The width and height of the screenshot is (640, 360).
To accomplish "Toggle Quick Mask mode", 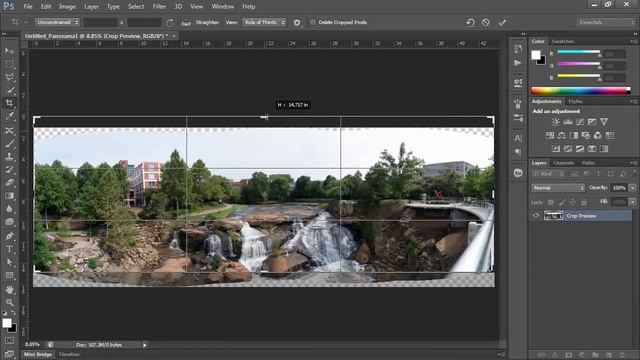I will pos(9,340).
